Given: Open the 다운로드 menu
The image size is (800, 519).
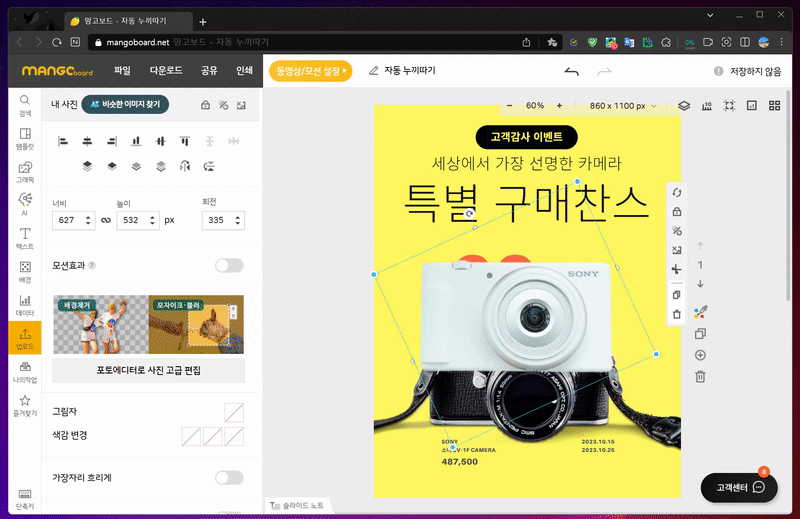Looking at the screenshot, I should coord(166,70).
